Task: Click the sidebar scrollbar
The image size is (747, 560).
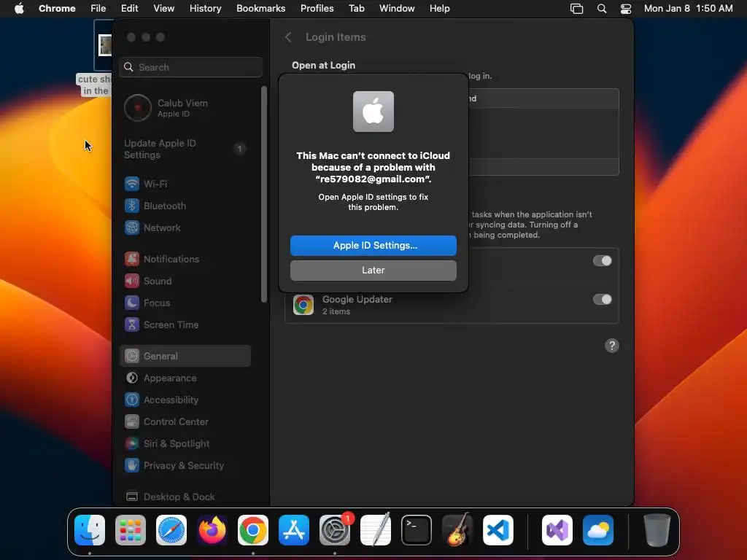Action: pyautogui.click(x=264, y=194)
